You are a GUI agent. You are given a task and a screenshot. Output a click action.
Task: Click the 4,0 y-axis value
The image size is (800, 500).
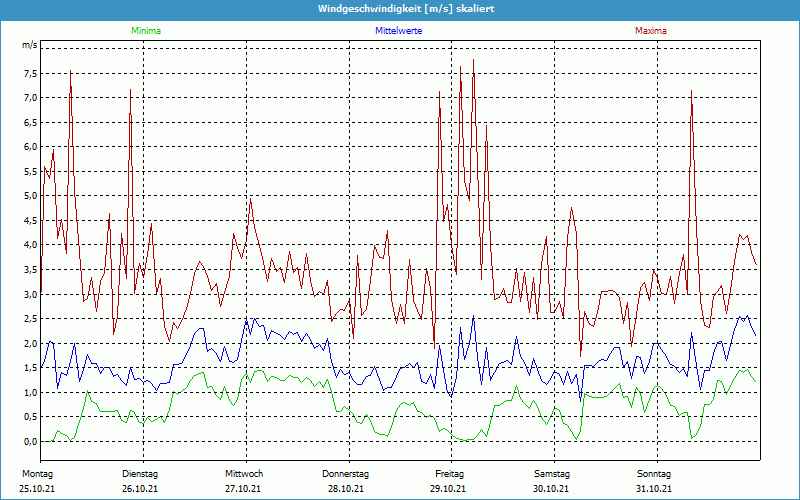31,245
